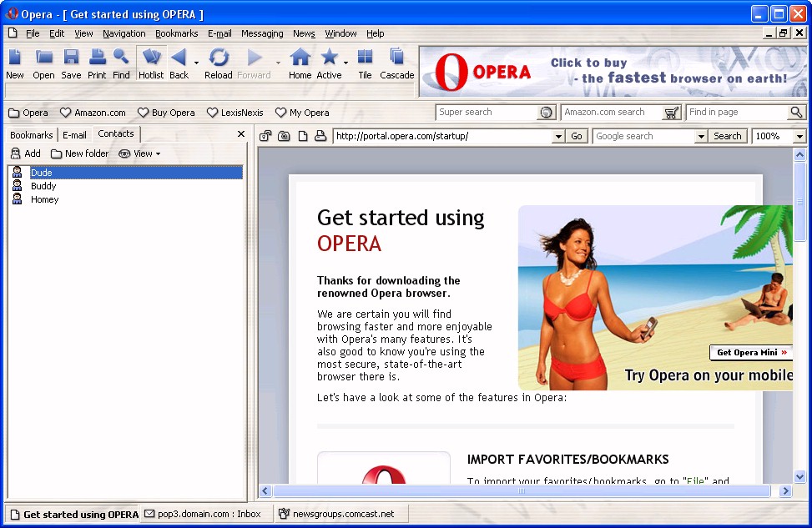Tile windows with the Tile icon

(365, 58)
